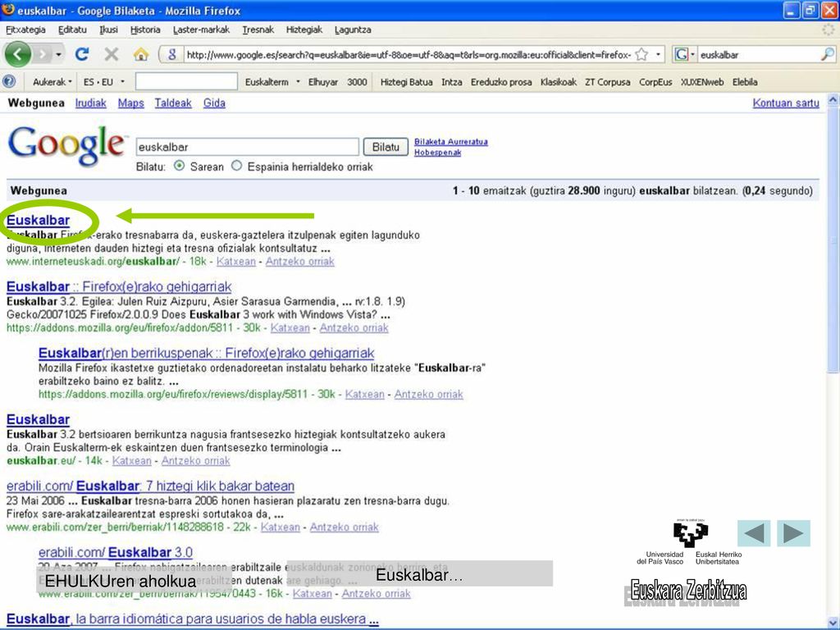Image resolution: width=840 pixels, height=630 pixels.
Task: Click the Bilatu search button
Action: tap(386, 147)
